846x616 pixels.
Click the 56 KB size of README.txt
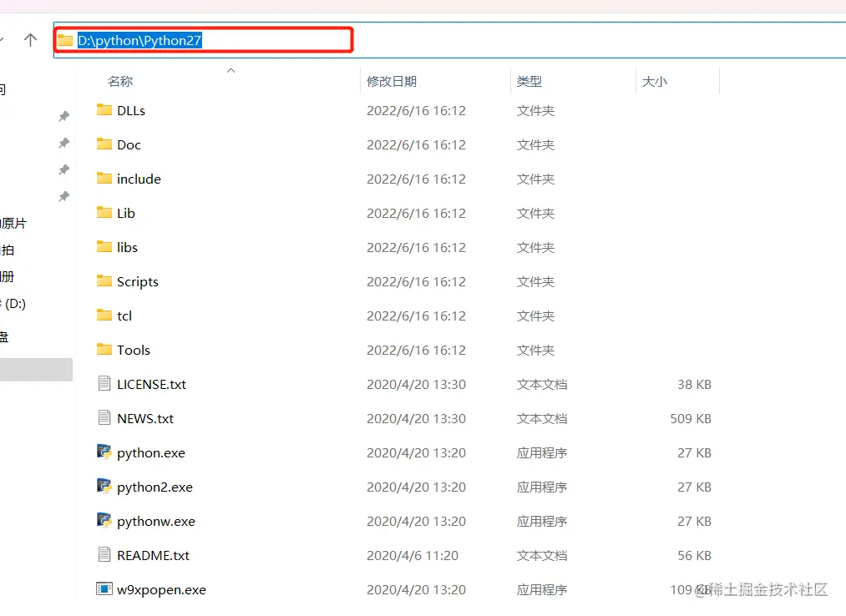pyautogui.click(x=694, y=556)
